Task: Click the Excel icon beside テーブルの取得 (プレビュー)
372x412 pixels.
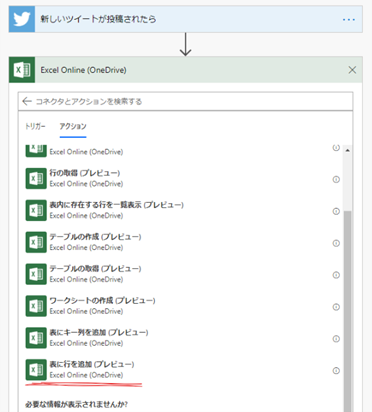Action: click(36, 274)
